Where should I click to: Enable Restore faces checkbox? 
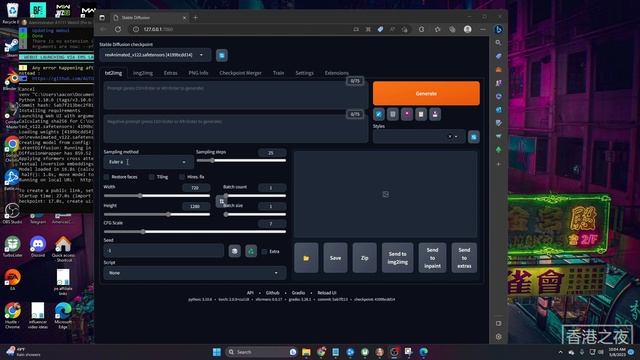pyautogui.click(x=107, y=177)
